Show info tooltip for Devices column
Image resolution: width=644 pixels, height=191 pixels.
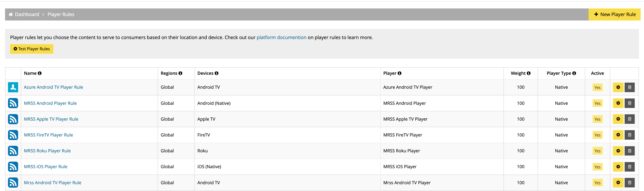click(216, 73)
